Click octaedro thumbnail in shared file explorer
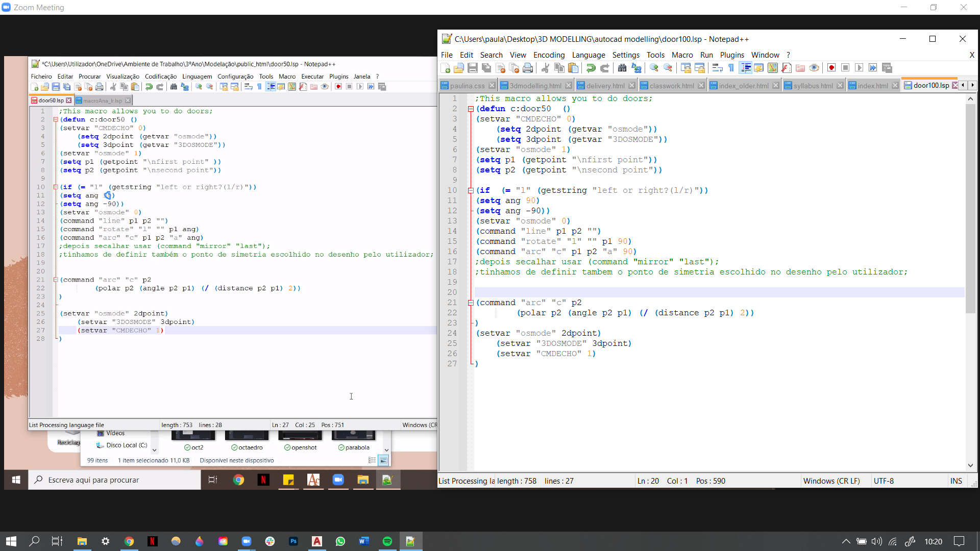Screen dimensions: 980x551 pyautogui.click(x=247, y=441)
